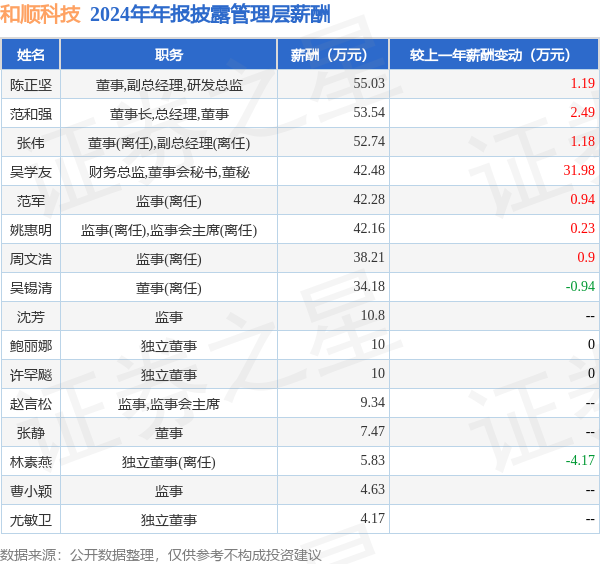
Task: Click the 薪酬（万元）column header
Action: click(333, 55)
